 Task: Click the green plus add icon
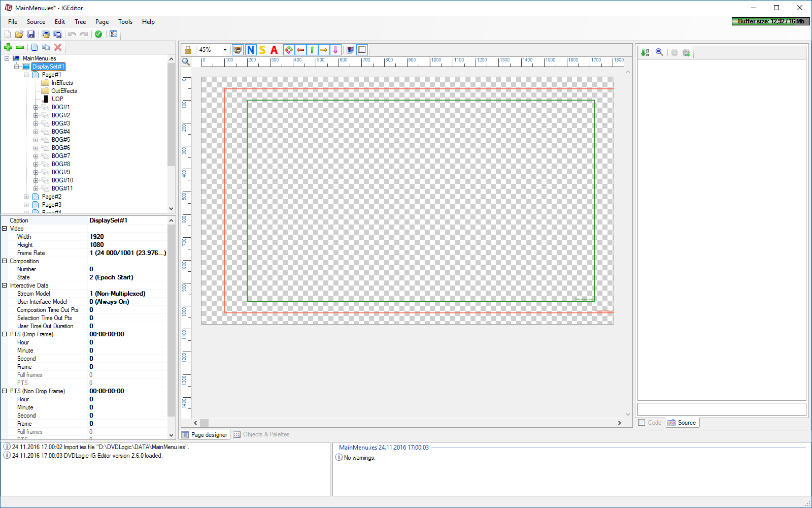click(8, 47)
